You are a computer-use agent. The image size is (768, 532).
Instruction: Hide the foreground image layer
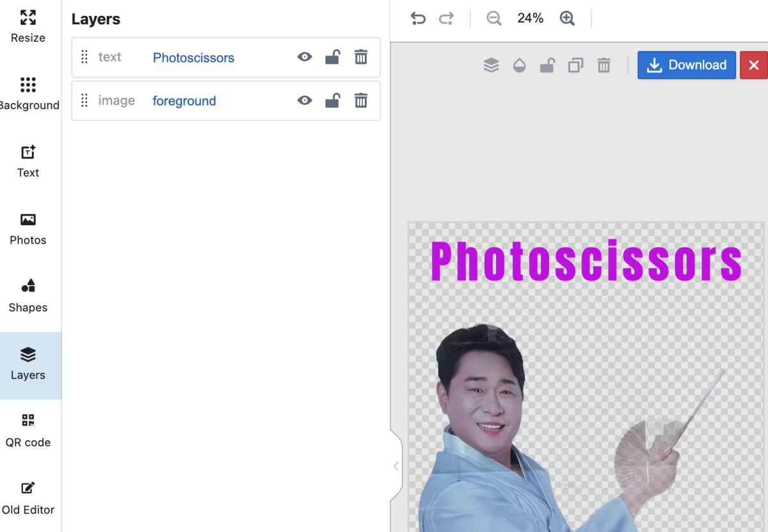tap(305, 100)
